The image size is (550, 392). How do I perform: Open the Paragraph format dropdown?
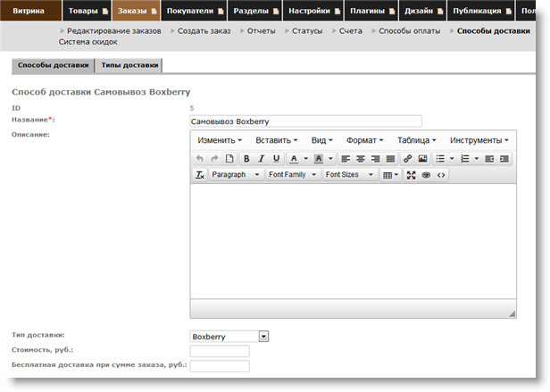tap(236, 175)
